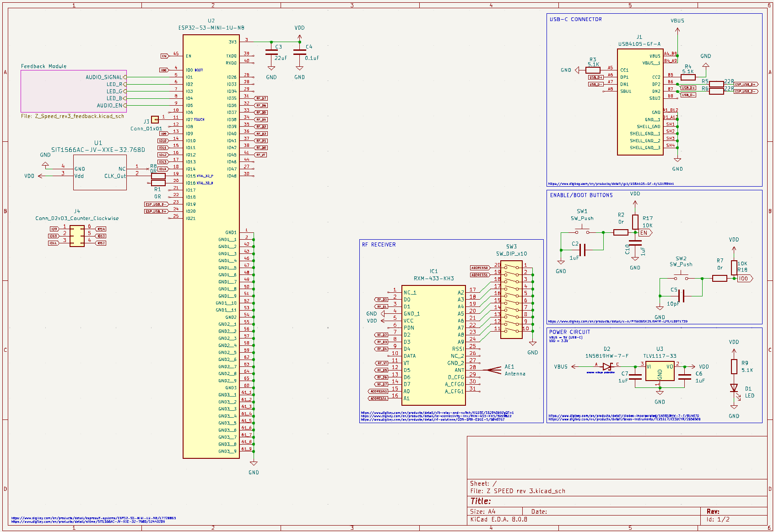
Task: Select the SW2 push button symbol
Action: [x=681, y=278]
